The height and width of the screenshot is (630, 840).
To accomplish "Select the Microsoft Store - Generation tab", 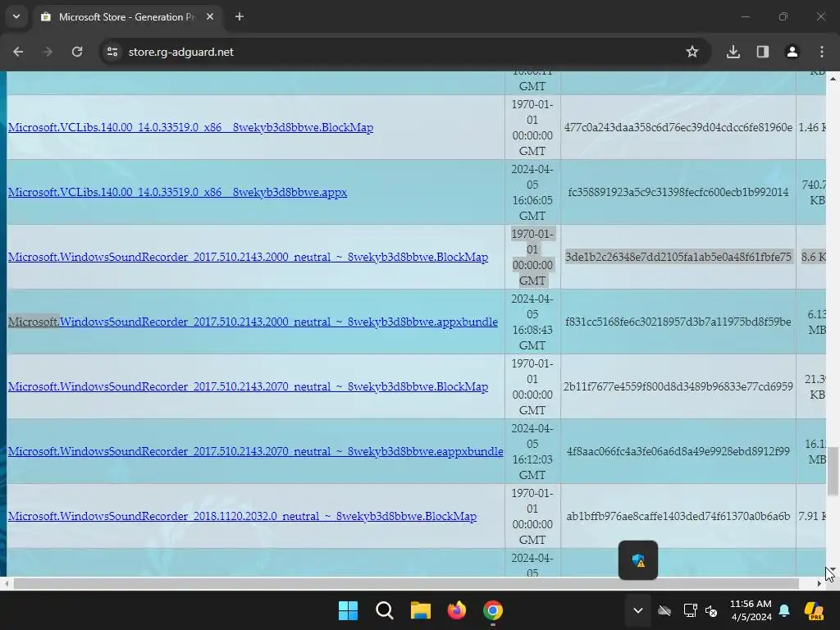I will 127,16.
